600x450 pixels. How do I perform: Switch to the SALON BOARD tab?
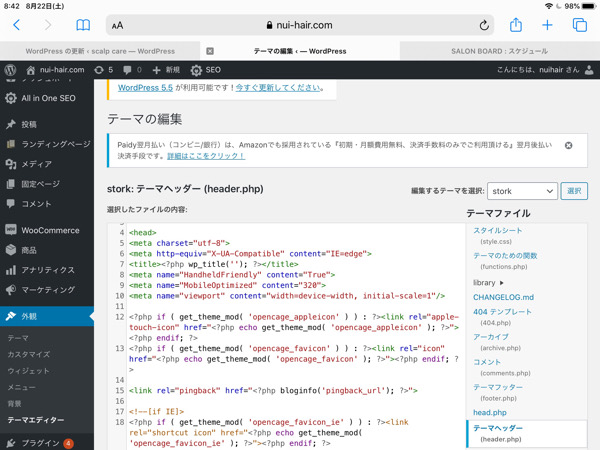(498, 51)
